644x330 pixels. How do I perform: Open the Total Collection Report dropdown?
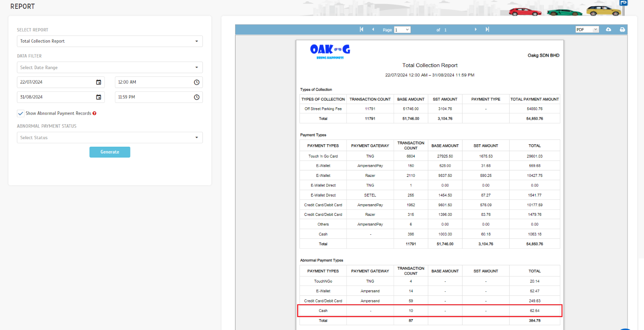(x=109, y=41)
